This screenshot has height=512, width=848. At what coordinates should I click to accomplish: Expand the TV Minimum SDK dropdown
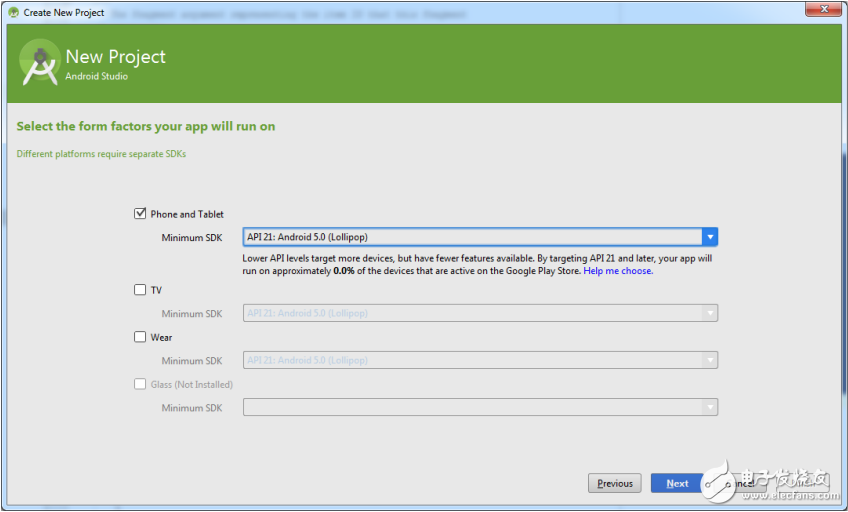tap(709, 313)
